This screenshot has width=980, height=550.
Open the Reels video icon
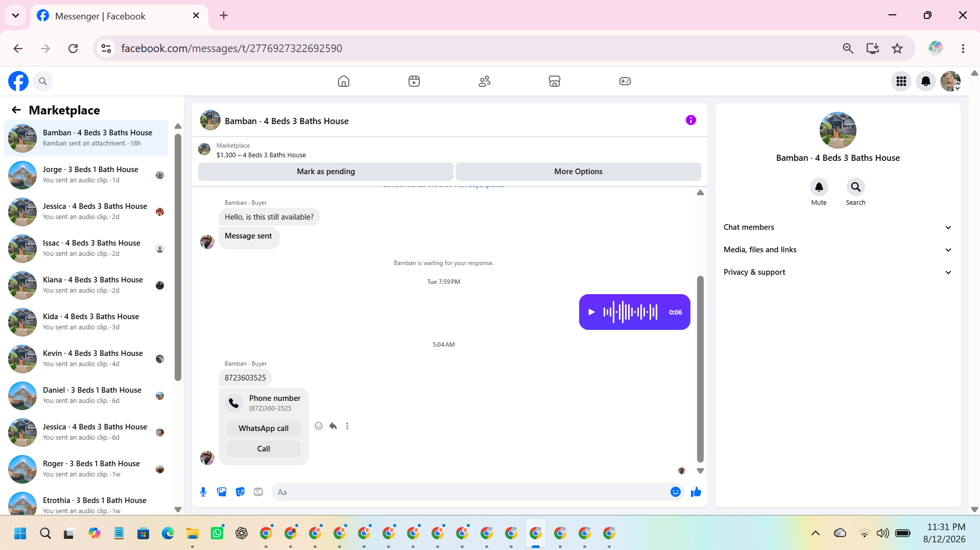click(414, 81)
